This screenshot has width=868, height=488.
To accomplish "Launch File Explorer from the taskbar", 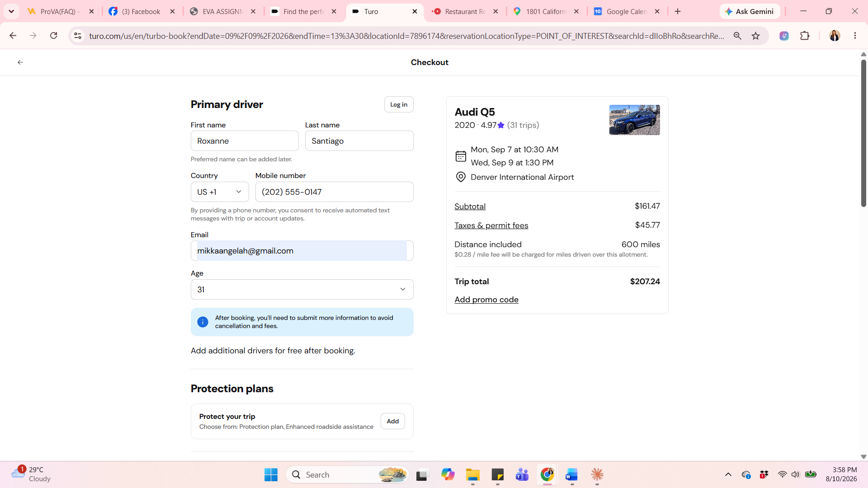I will point(473,474).
